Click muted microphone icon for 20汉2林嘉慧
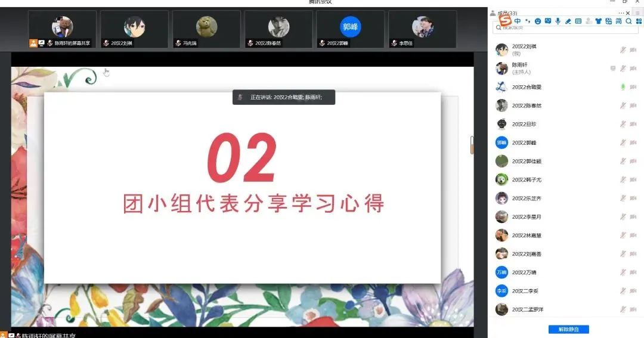Viewport: 644px width, 338px height. [623, 235]
